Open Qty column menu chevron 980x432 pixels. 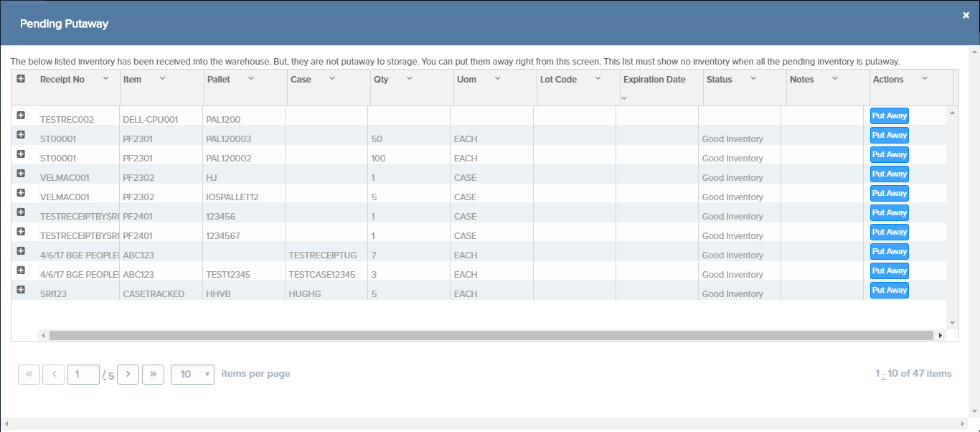pyautogui.click(x=409, y=78)
